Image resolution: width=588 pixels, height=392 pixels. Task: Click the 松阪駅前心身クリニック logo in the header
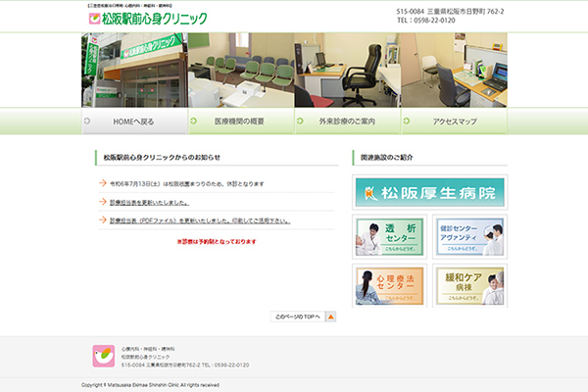[x=148, y=18]
